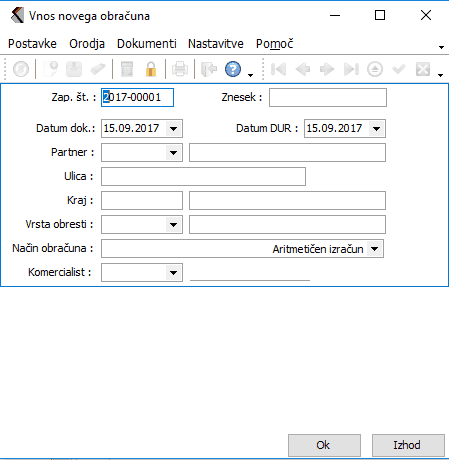Focus the Znesek input field
This screenshot has height=460, width=449.
328,97
